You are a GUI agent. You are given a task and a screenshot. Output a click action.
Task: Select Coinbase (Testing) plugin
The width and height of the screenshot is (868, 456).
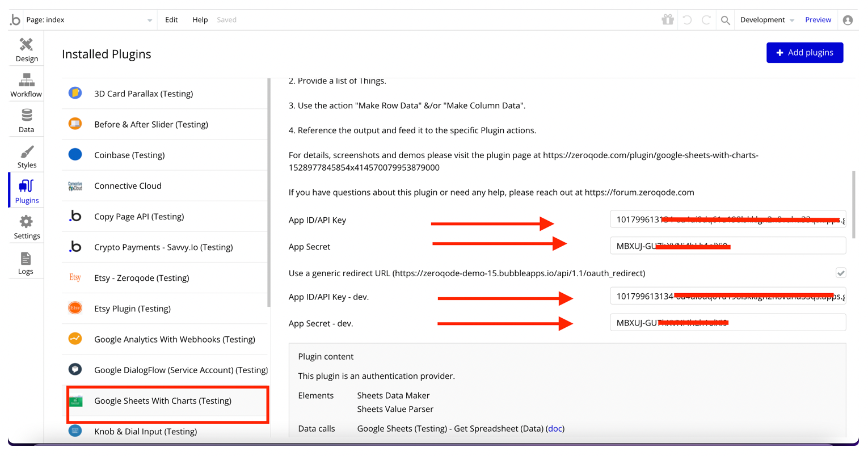(x=165, y=155)
